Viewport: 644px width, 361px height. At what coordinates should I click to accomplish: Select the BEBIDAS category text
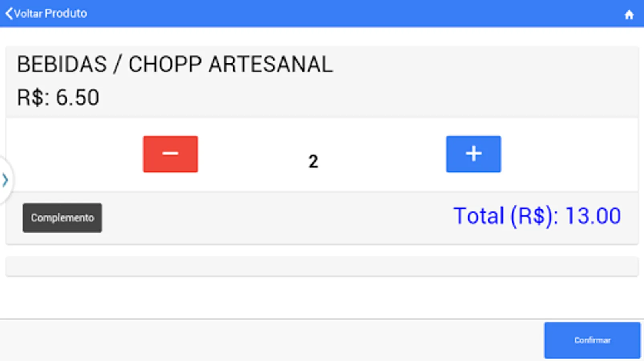click(62, 64)
